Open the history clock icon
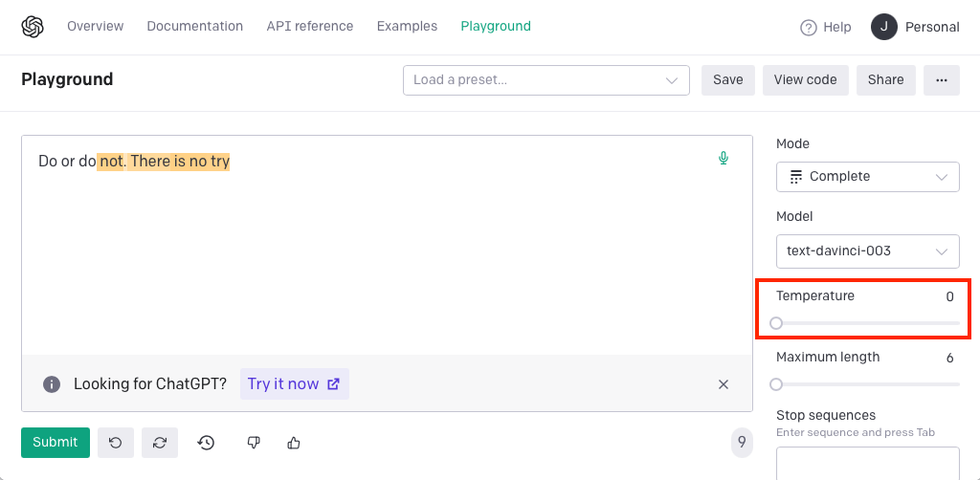Viewport: 980px width, 480px height. coord(206,442)
